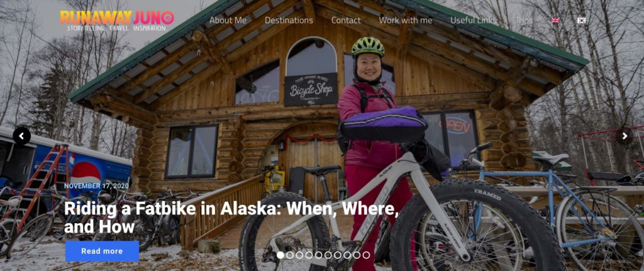Click the Runaway Juno site logo
Image resolution: width=644 pixels, height=271 pixels.
[x=117, y=21]
